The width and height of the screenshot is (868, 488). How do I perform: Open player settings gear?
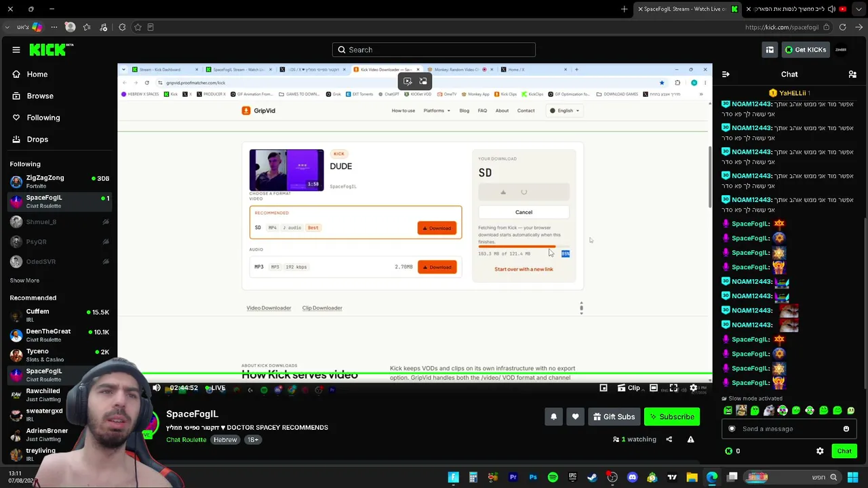click(693, 388)
